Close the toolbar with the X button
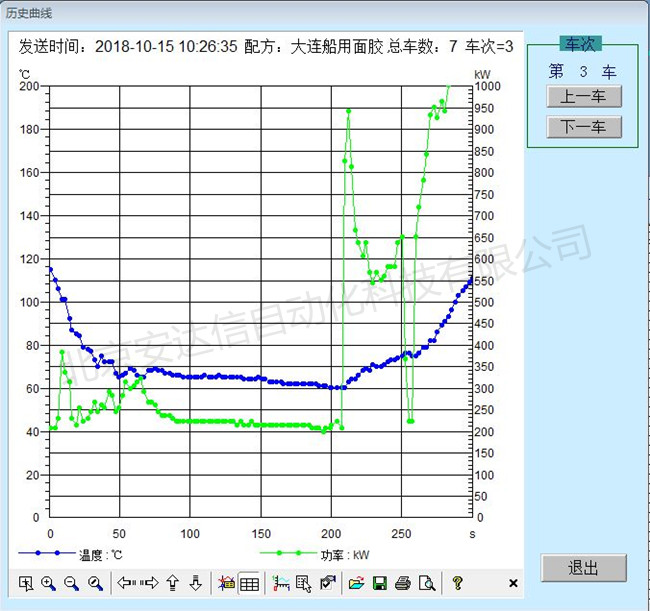The image size is (650, 611). pos(513,583)
